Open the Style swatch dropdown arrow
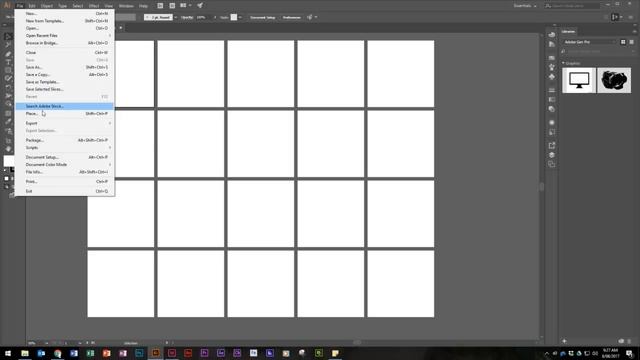Screen dimensions: 640x360 [240, 18]
